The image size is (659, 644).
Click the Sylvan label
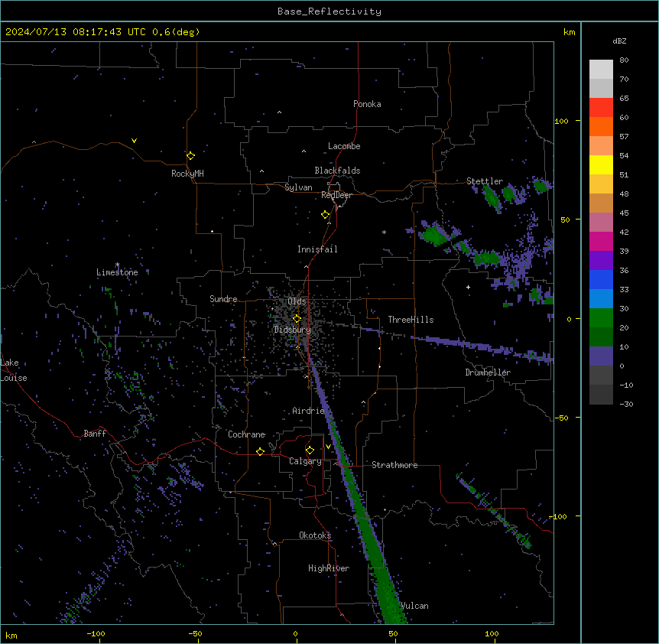click(x=298, y=187)
